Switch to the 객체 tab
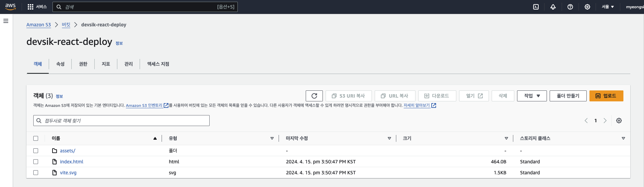Screen dimensions: 644x187 point(38,64)
